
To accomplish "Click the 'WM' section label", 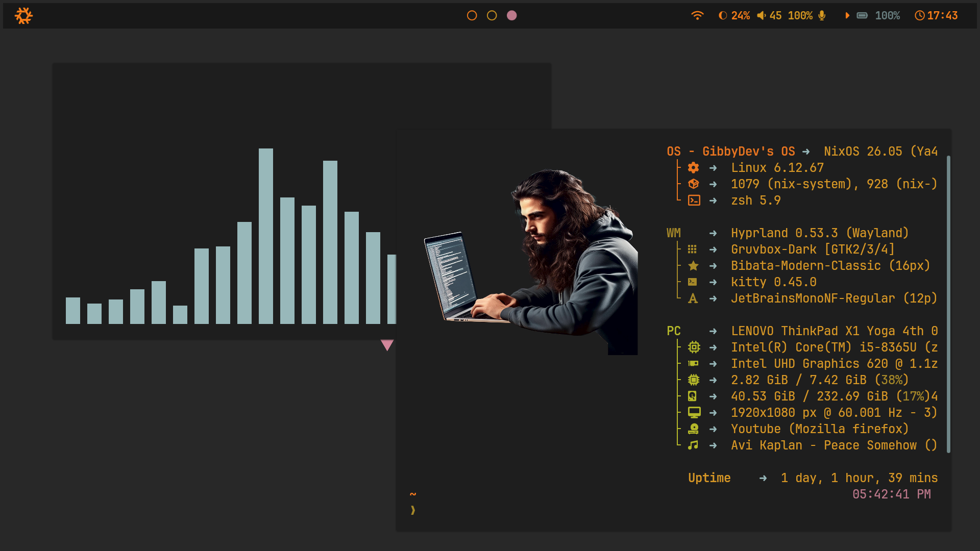I will tap(674, 233).
